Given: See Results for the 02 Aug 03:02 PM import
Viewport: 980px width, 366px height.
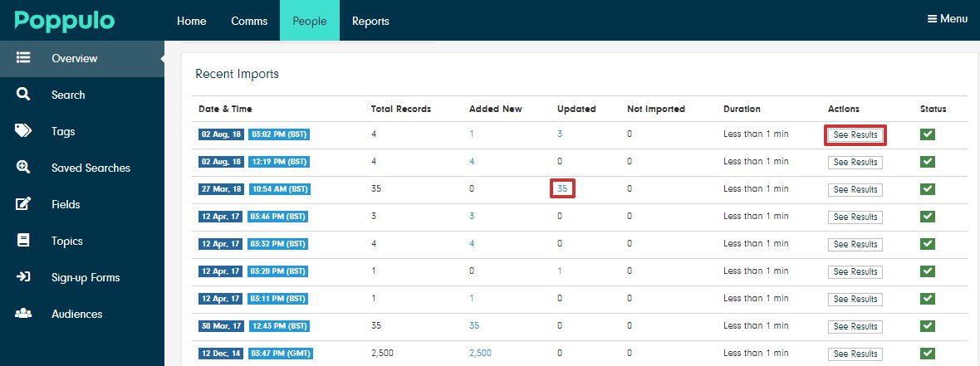Looking at the screenshot, I should (x=855, y=135).
